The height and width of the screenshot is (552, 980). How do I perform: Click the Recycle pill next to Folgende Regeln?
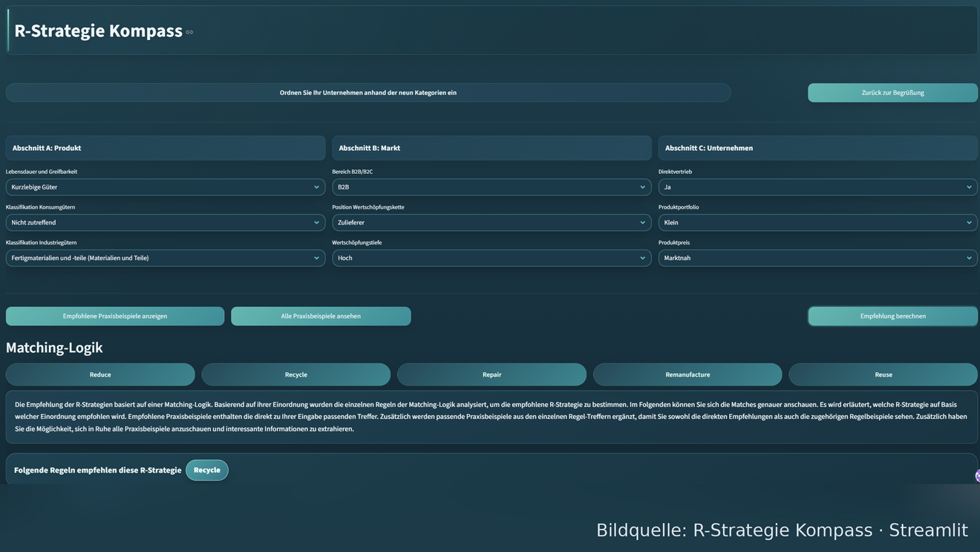(x=207, y=470)
